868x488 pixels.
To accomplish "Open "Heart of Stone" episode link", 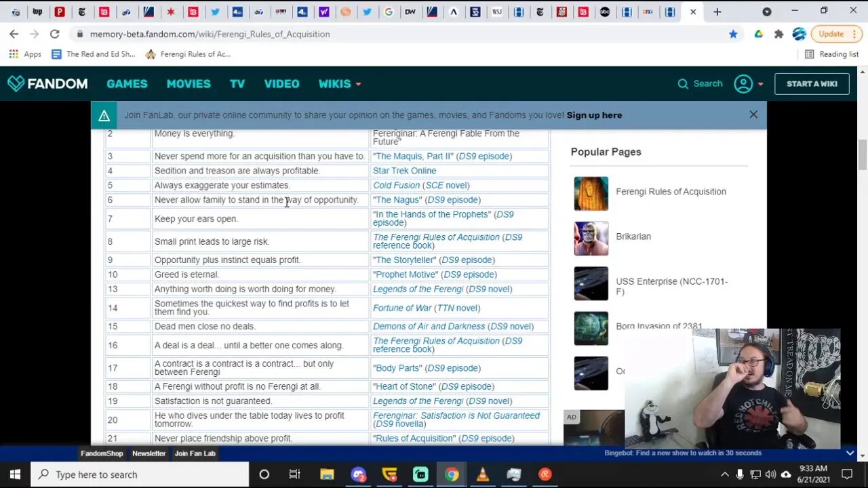I will click(404, 386).
